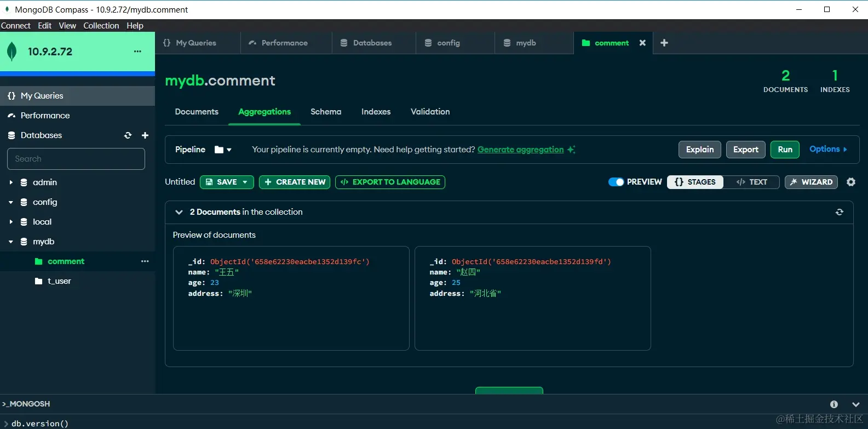Click the >_MONGOSH shell bar label

(x=26, y=404)
